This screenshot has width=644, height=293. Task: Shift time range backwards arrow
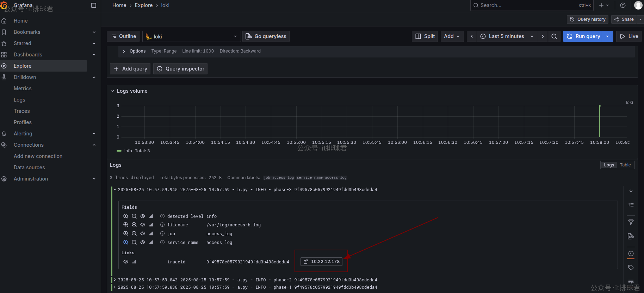[472, 36]
